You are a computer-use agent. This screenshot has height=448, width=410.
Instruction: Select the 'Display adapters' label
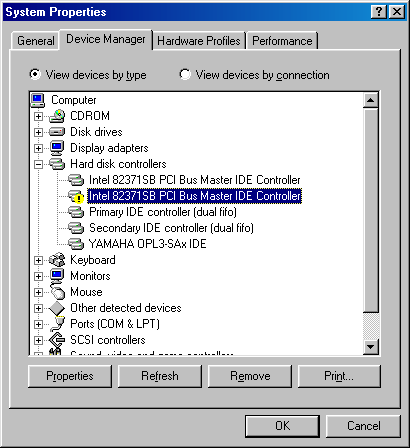click(109, 148)
